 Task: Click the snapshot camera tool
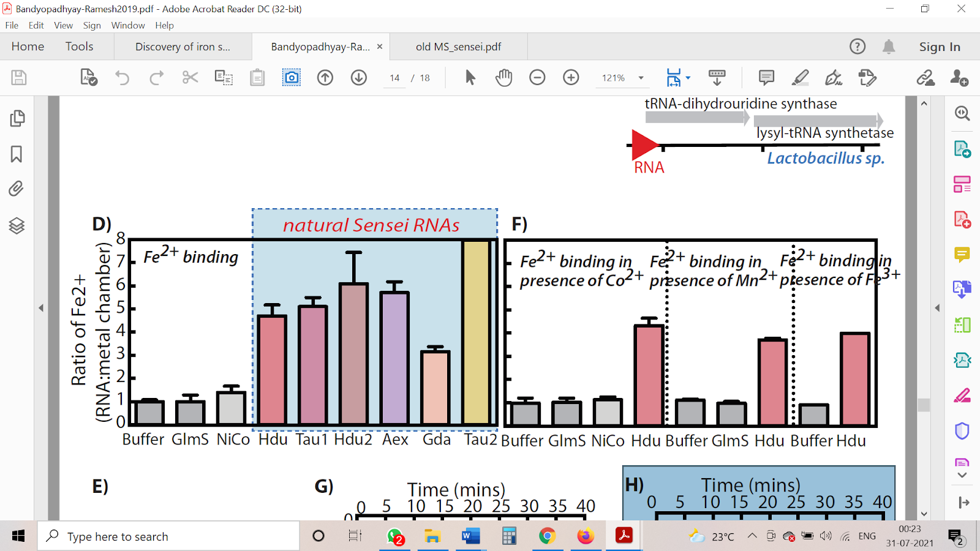point(292,78)
